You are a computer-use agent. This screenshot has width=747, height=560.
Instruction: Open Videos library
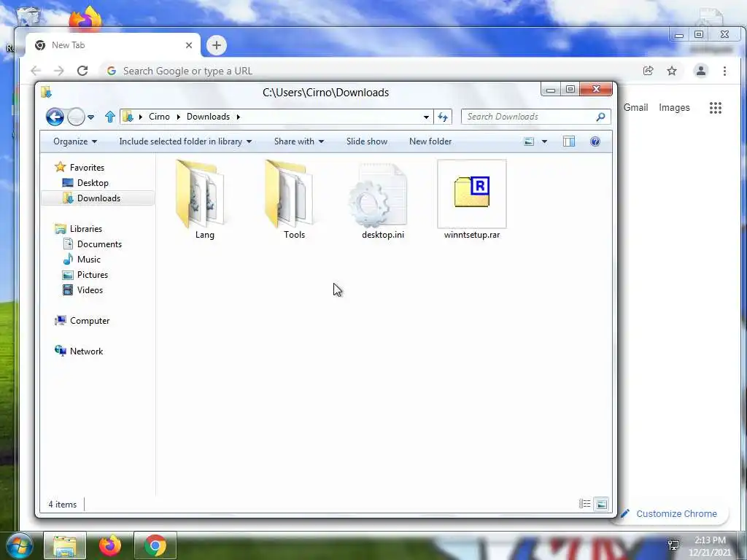click(x=90, y=290)
